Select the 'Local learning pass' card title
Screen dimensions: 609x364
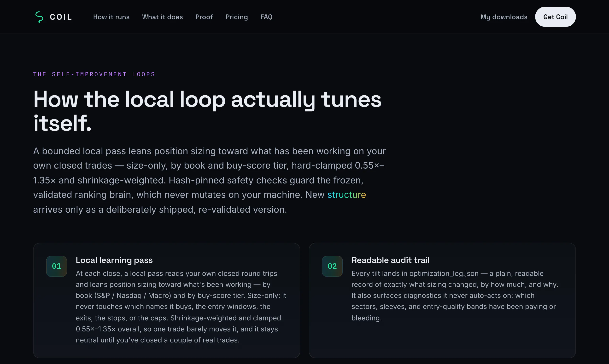point(114,260)
